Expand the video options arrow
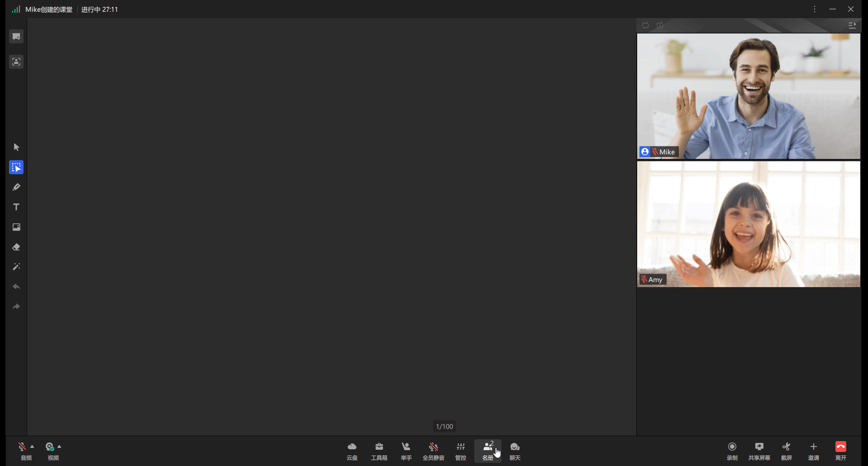 [59, 447]
